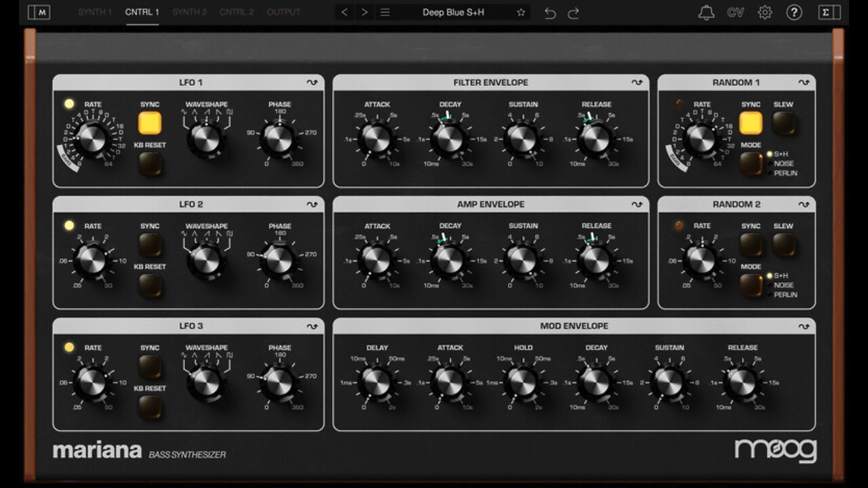Switch to the SYNTH 2 tab

point(190,12)
